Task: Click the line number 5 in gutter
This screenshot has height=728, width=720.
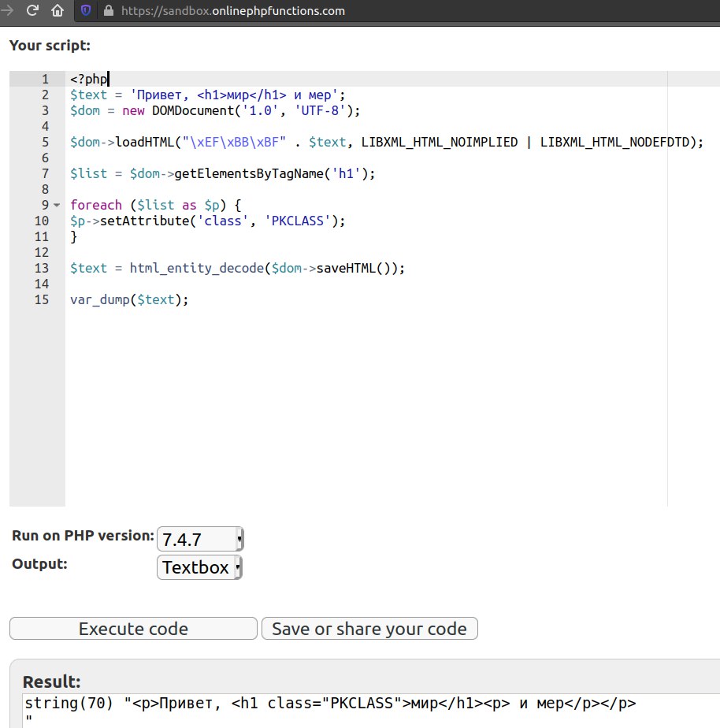Action: pyautogui.click(x=45, y=142)
